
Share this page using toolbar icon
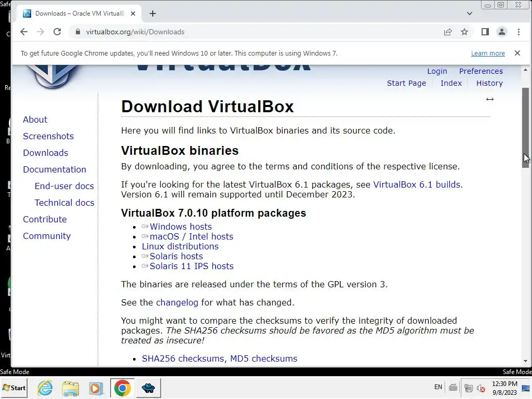[x=448, y=32]
